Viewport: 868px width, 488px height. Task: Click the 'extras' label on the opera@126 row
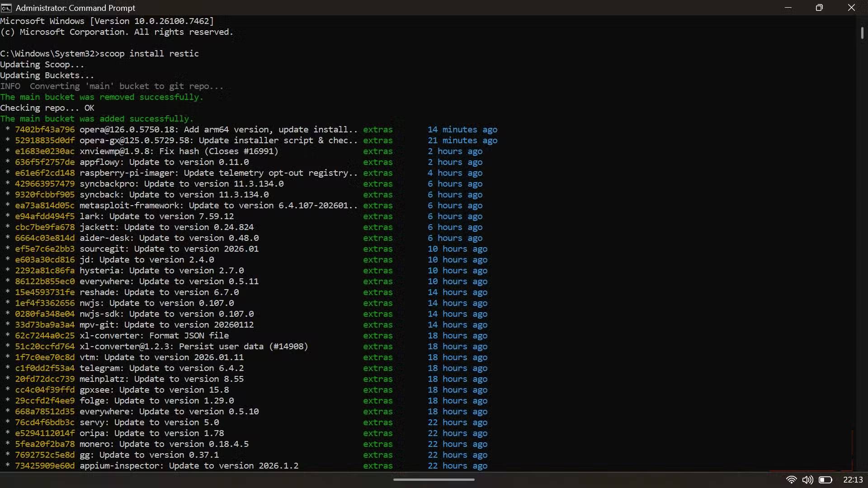pos(378,130)
